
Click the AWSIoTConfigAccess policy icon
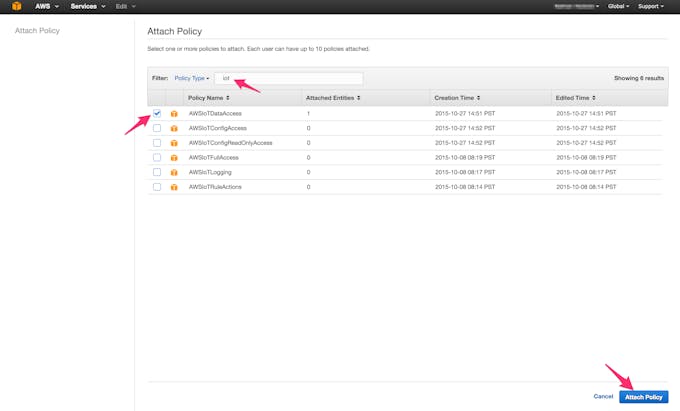click(x=174, y=128)
